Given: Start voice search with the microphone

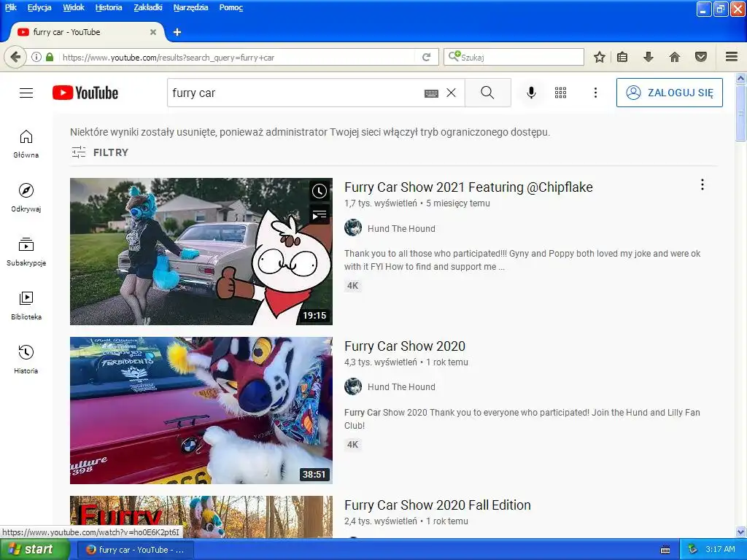Looking at the screenshot, I should click(x=531, y=93).
